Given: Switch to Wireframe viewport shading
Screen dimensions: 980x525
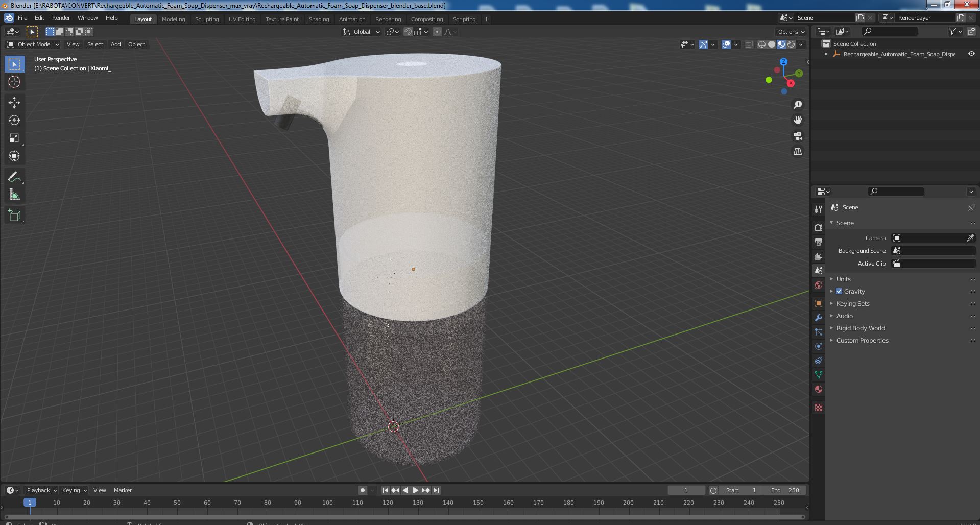Looking at the screenshot, I should [x=762, y=44].
